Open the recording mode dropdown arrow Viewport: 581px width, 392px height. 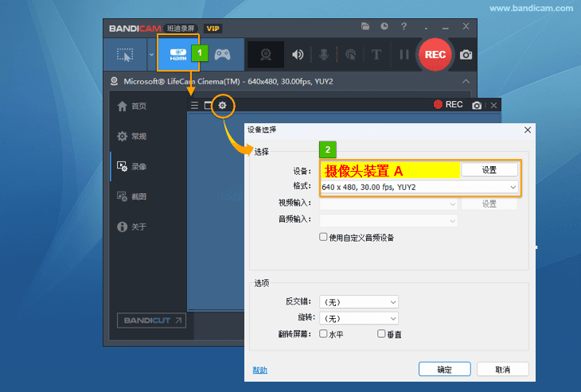pyautogui.click(x=151, y=55)
